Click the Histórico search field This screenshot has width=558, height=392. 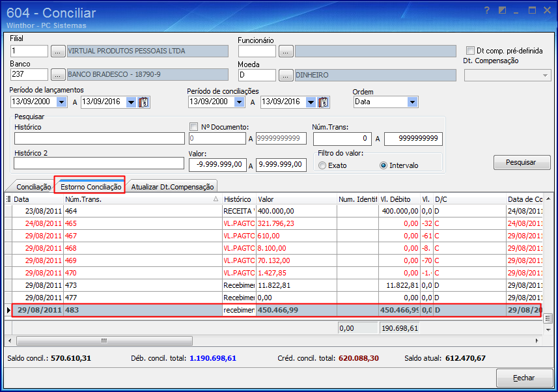click(99, 138)
